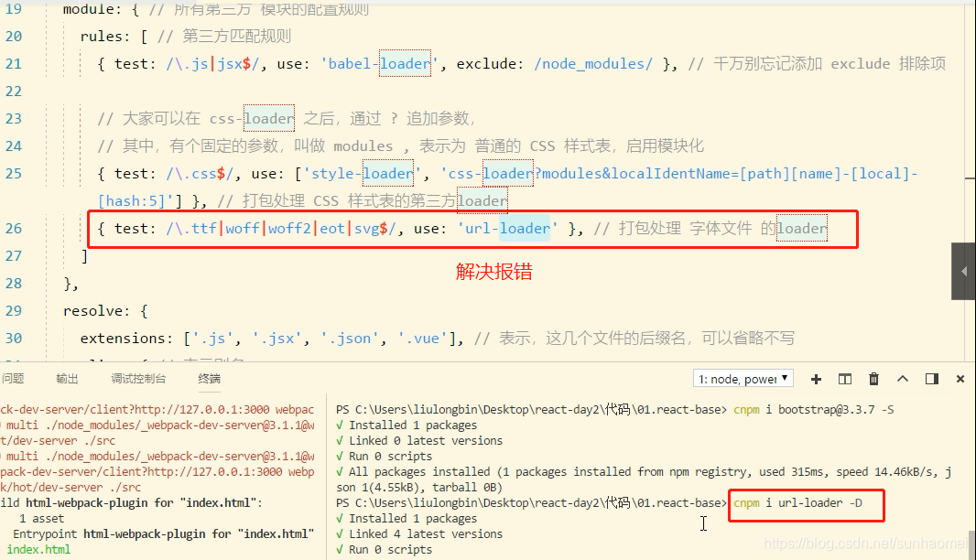Click 'resolve: {' on line 29
The width and height of the screenshot is (976, 560).
click(105, 310)
